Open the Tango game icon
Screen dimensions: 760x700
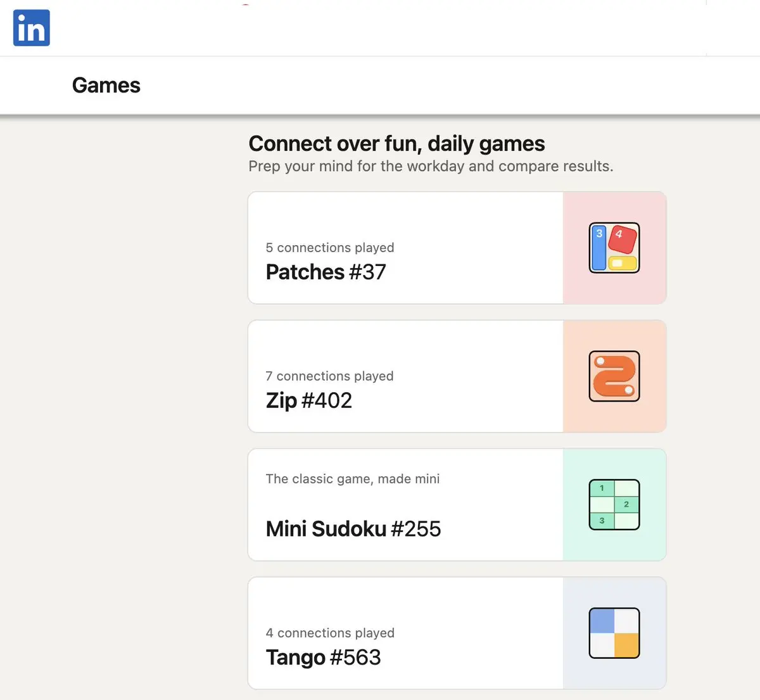click(x=614, y=633)
